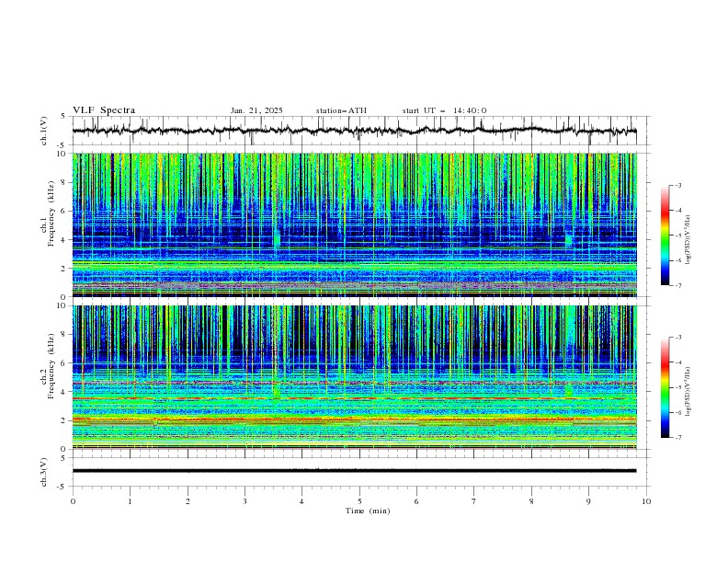Click the ch.1 spectrogram color scale bar
Image resolution: width=728 pixels, height=563 pixels.
tap(665, 236)
